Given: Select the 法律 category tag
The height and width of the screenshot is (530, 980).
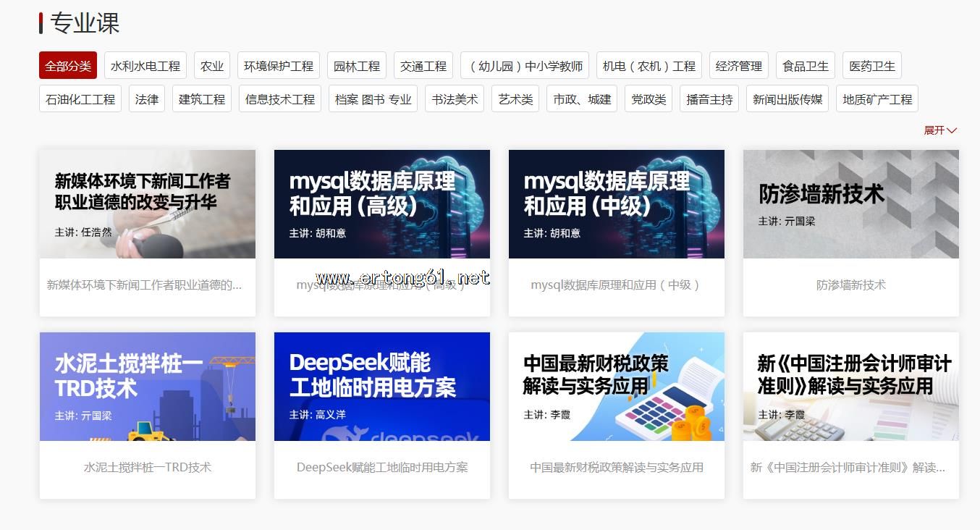Looking at the screenshot, I should point(147,99).
